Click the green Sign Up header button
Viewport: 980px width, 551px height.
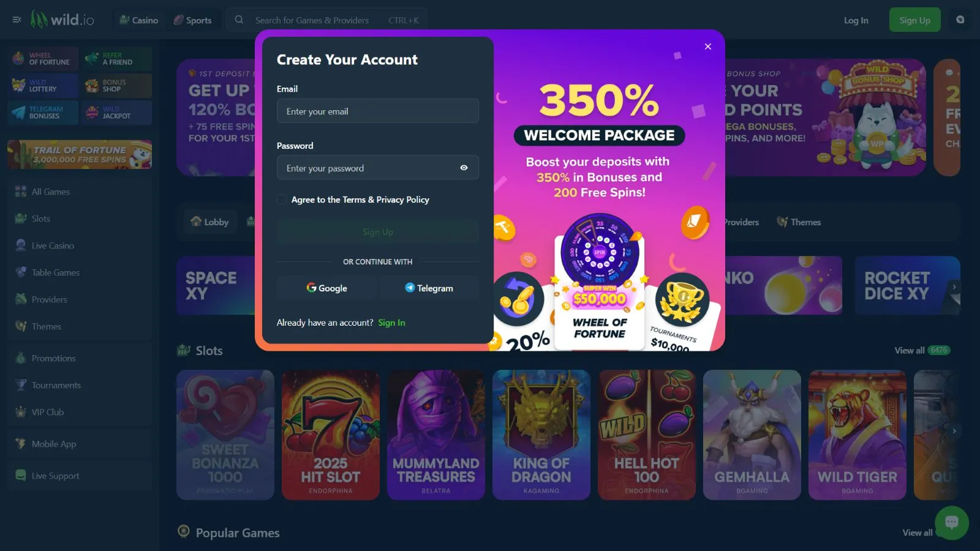coord(914,20)
